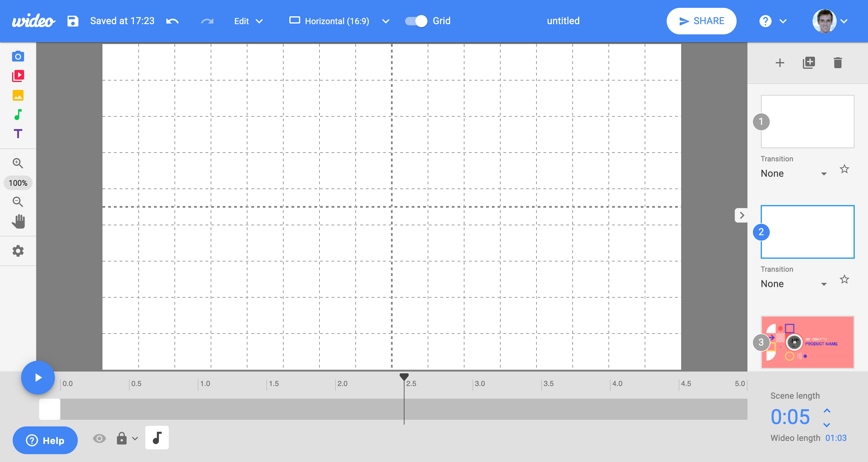
Task: Click the SHARE button
Action: click(701, 21)
